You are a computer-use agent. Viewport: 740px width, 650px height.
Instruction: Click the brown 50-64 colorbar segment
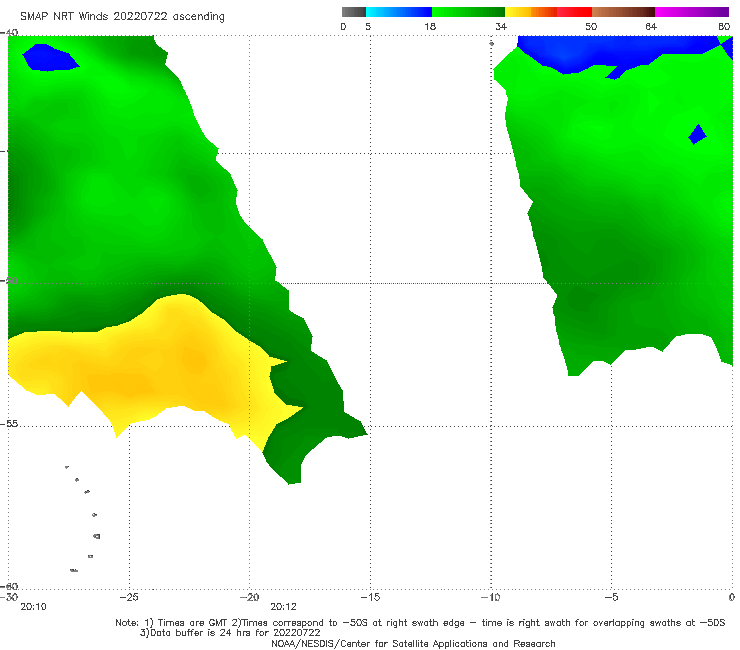click(623, 12)
